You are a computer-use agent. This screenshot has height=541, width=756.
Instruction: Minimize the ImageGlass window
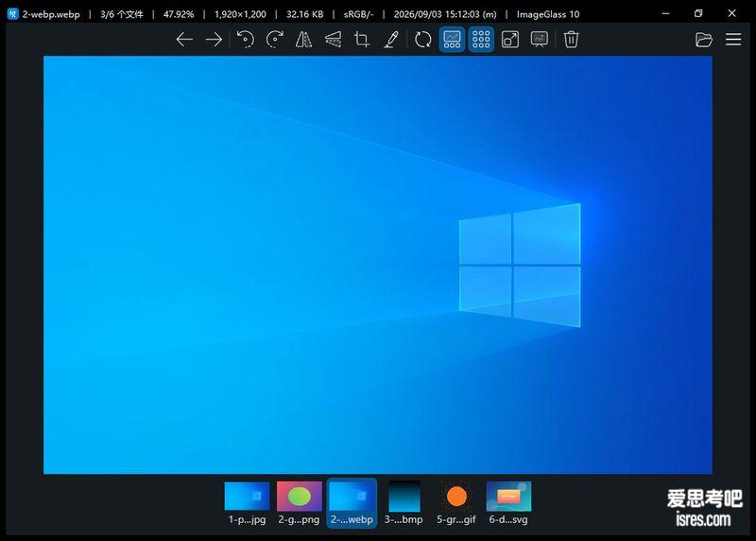[666, 13]
